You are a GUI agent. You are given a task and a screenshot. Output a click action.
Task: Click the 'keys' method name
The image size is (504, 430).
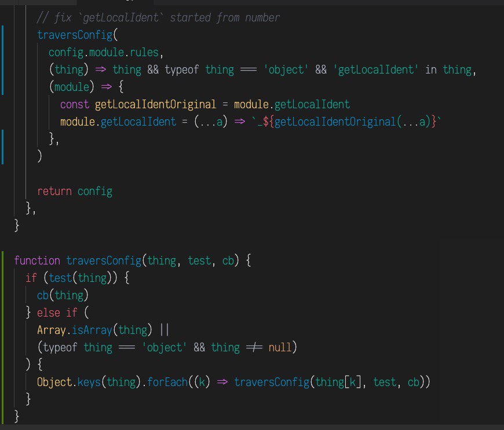[x=89, y=382]
